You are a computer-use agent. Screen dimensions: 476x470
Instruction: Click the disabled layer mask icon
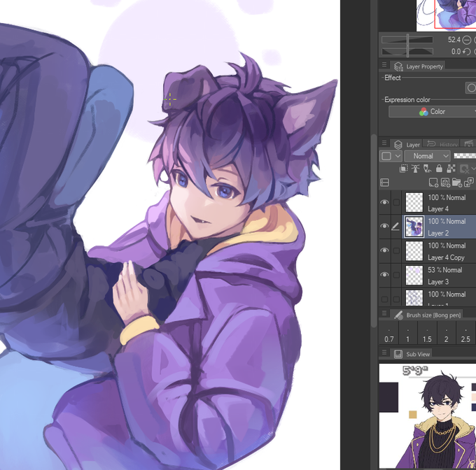point(464,169)
